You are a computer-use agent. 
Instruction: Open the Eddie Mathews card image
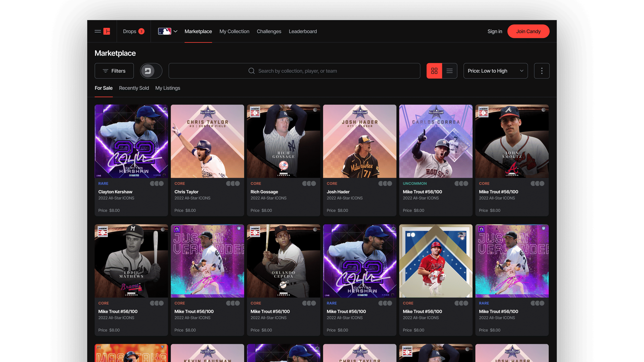coord(131,261)
